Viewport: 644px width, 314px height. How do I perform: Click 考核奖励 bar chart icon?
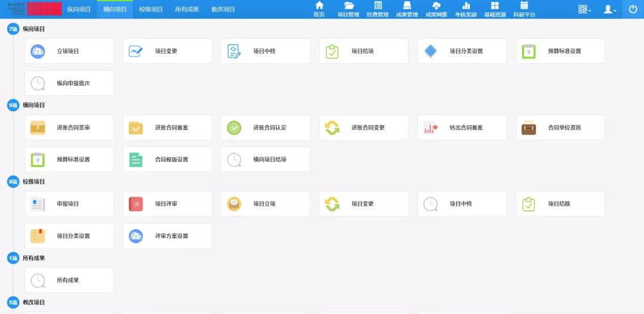[466, 6]
